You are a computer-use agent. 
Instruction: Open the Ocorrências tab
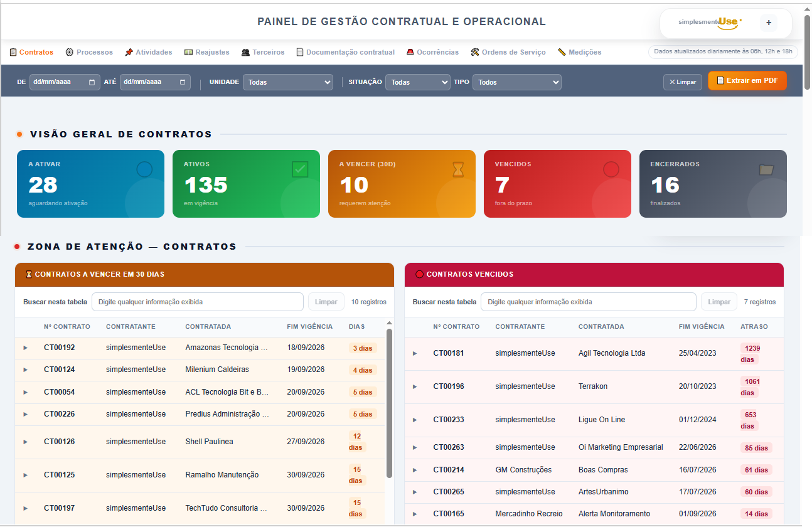[x=432, y=52]
